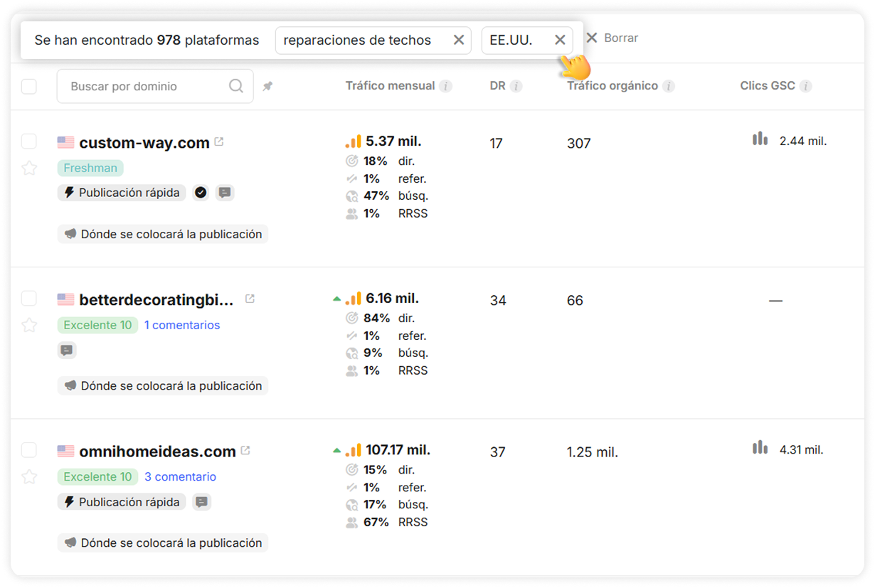Open '1 comentarios' link for betterdecoratingbible

click(x=182, y=325)
